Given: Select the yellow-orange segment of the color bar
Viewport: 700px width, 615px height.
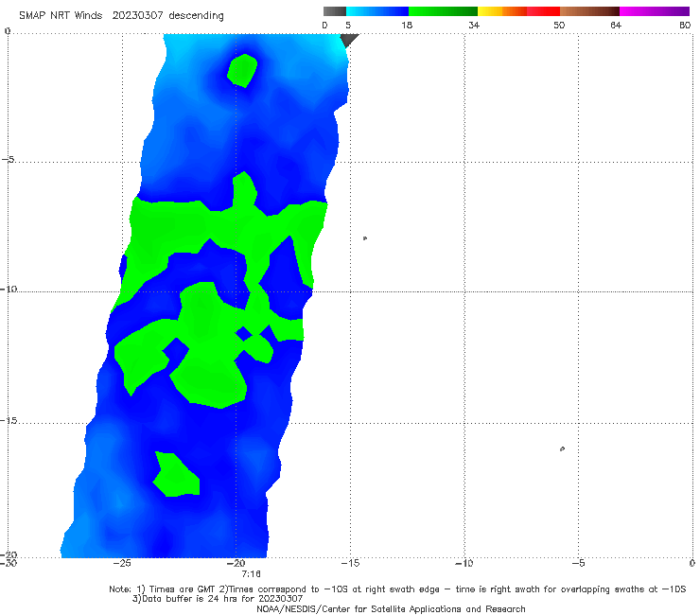Looking at the screenshot, I should pyautogui.click(x=502, y=11).
